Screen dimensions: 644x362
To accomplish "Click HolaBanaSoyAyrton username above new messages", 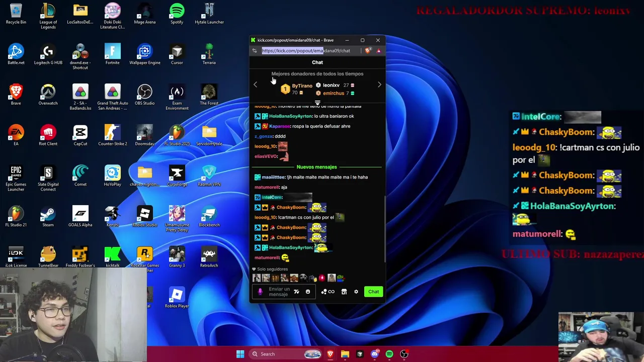I will tap(291, 116).
